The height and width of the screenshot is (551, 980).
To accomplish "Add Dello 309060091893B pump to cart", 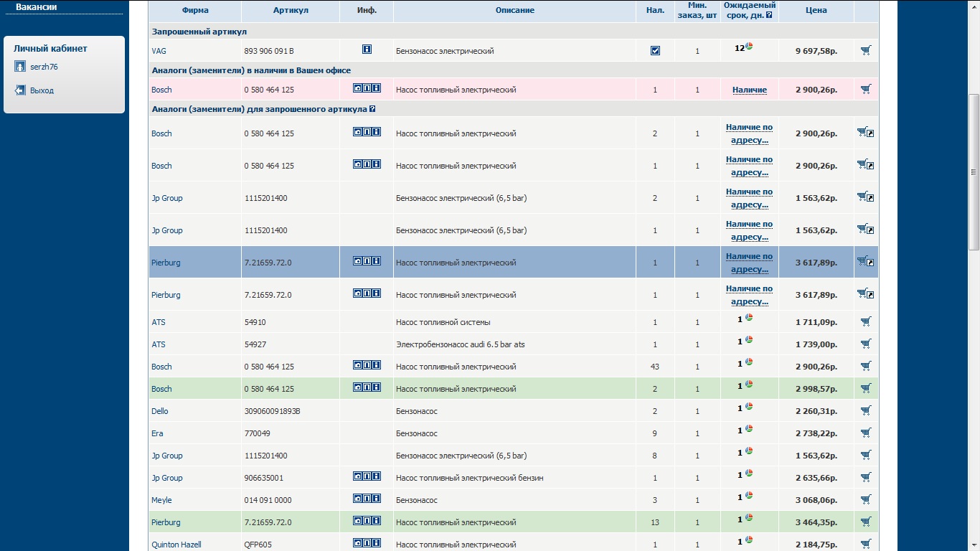I will pyautogui.click(x=865, y=410).
